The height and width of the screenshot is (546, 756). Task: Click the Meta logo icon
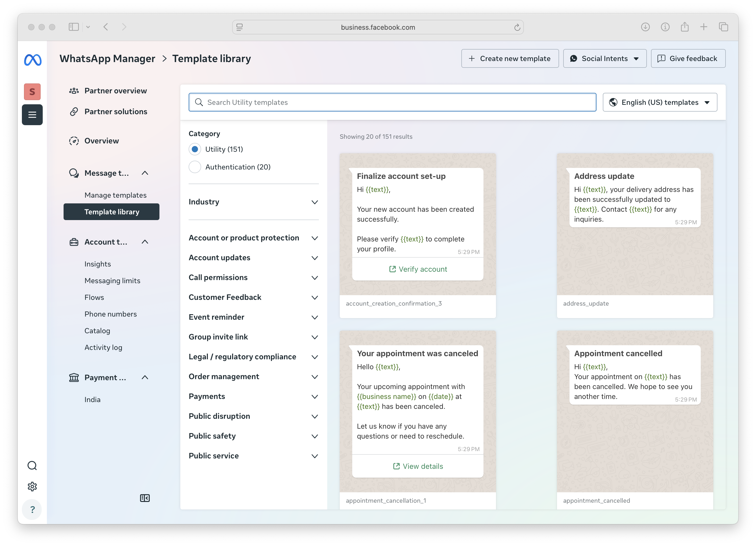(x=32, y=60)
